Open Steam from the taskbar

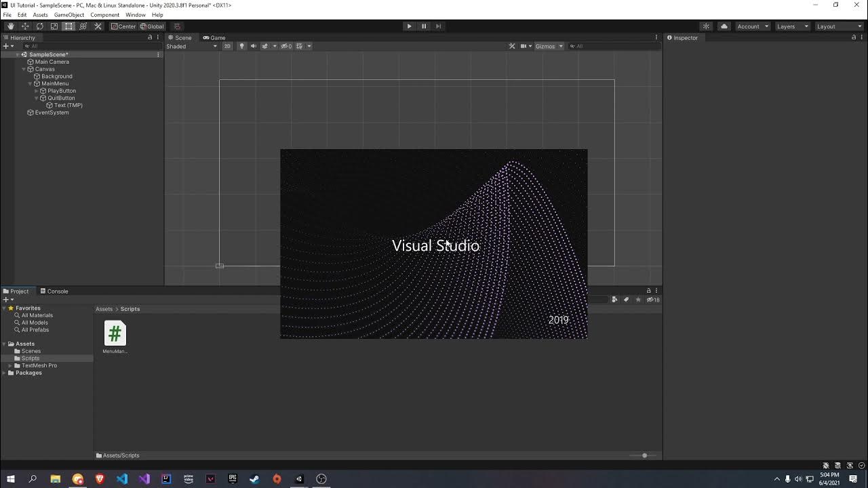pyautogui.click(x=254, y=479)
